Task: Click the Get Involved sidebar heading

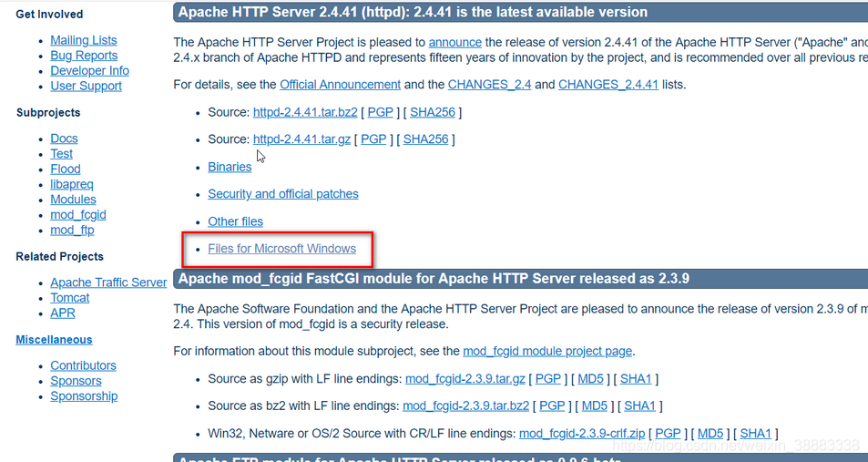Action: pos(49,15)
